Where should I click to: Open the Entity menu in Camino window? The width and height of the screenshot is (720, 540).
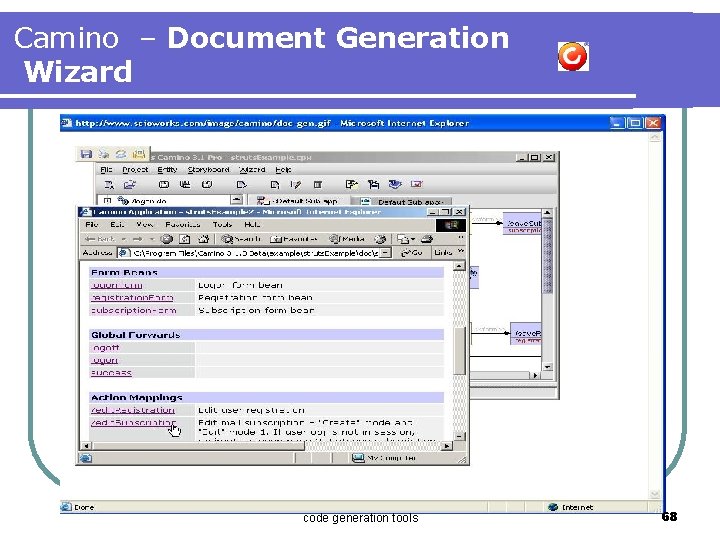click(x=167, y=169)
